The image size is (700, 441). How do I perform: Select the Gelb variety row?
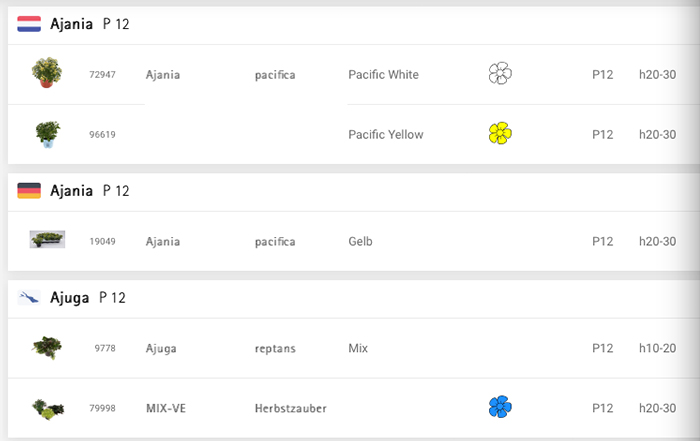[x=354, y=241]
